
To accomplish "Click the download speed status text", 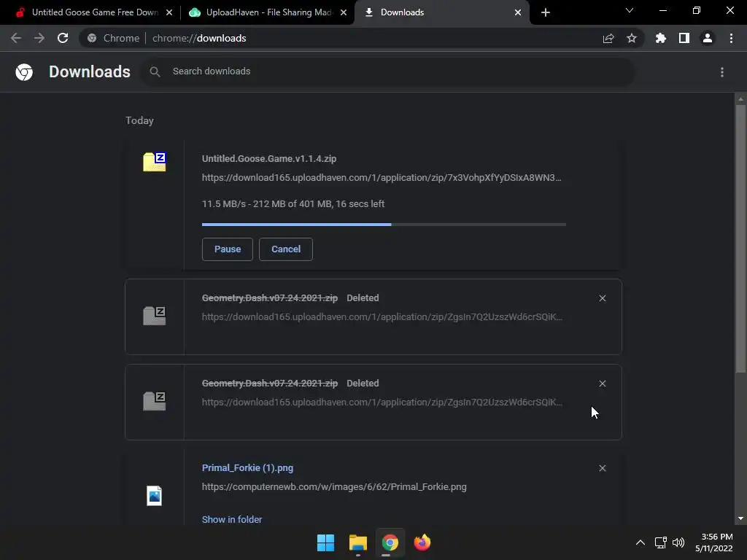I will (293, 204).
